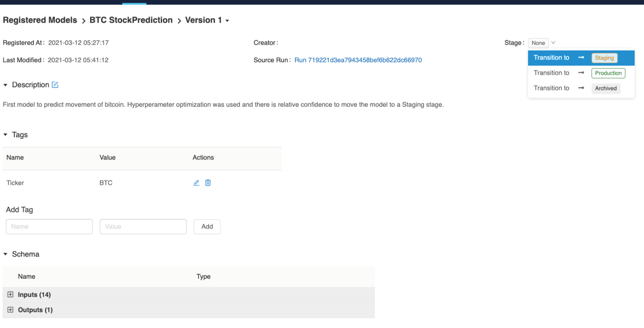Collapse the Schema section

click(x=5, y=254)
